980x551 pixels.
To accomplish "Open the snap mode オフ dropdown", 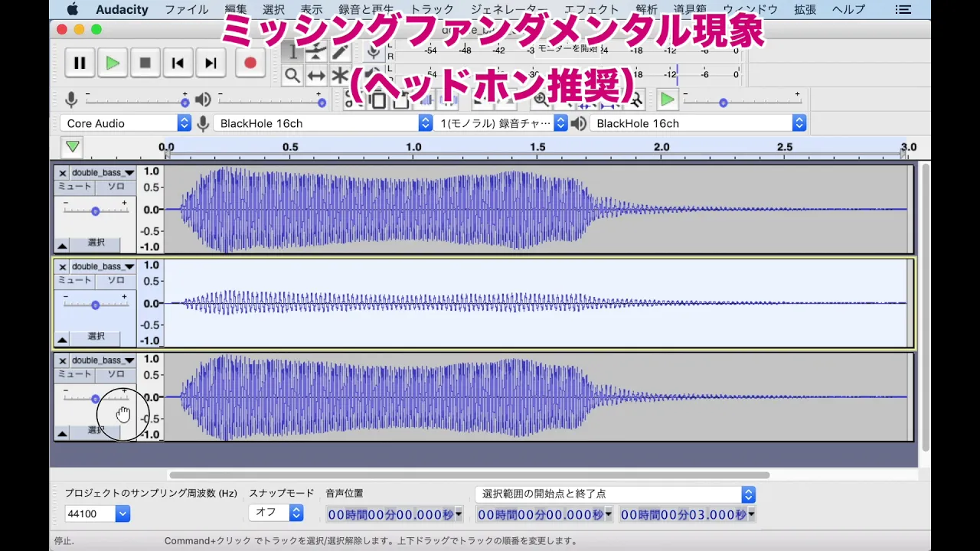I will pyautogui.click(x=276, y=513).
